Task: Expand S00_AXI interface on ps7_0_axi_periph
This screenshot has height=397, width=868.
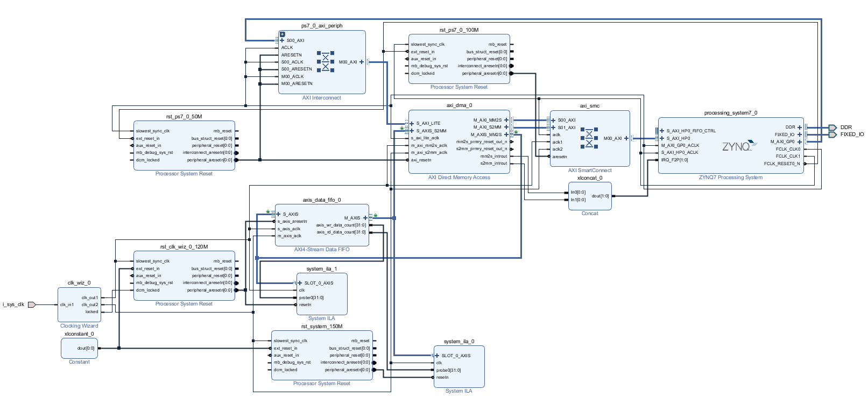Action: coord(282,40)
